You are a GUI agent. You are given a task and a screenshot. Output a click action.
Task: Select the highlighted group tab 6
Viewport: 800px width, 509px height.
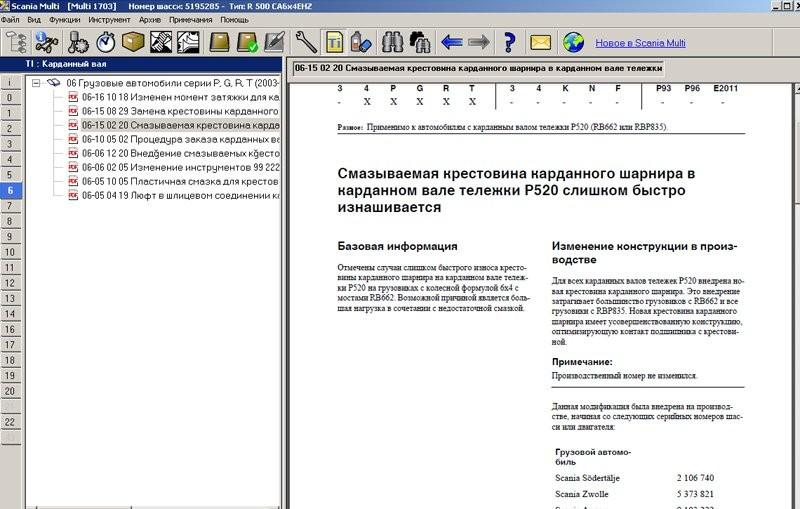click(x=10, y=190)
